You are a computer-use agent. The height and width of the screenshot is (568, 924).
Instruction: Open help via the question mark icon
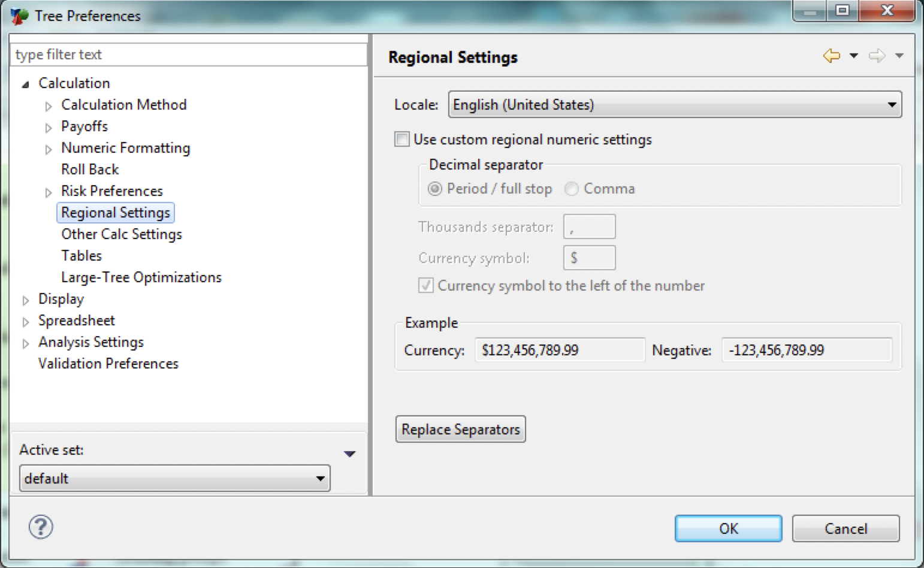coord(40,528)
